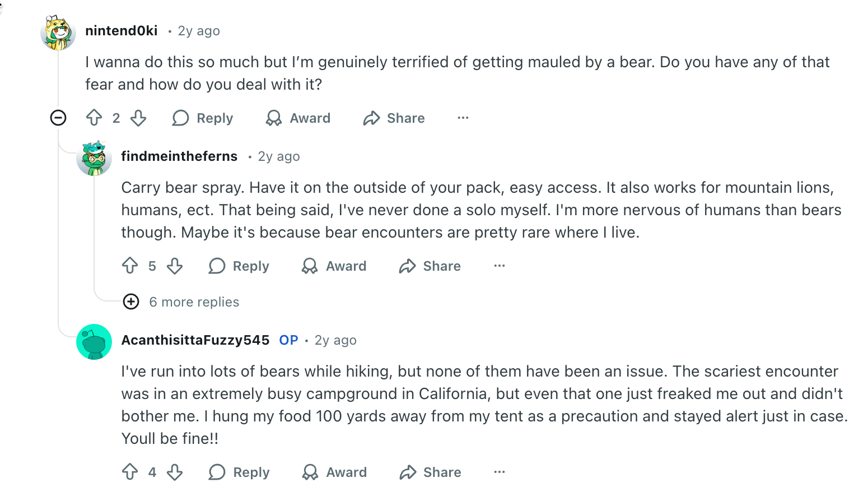Reply to nintend0ki's comment
Image resolution: width=868 pixels, height=501 pixels.
(x=203, y=118)
